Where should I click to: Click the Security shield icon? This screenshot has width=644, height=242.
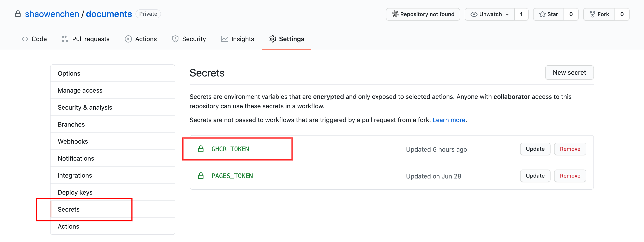pos(175,39)
